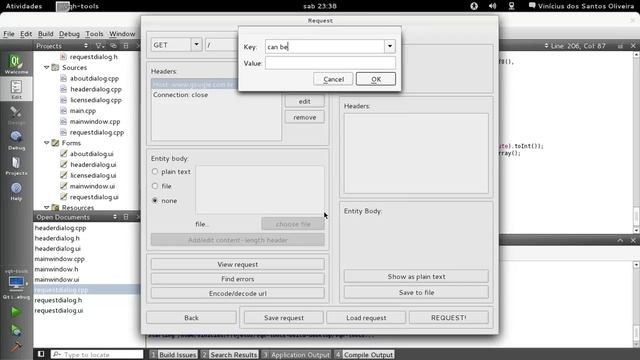Image resolution: width=640 pixels, height=360 pixels.
Task: Split the Open Documents panel
Action: [x=126, y=217]
